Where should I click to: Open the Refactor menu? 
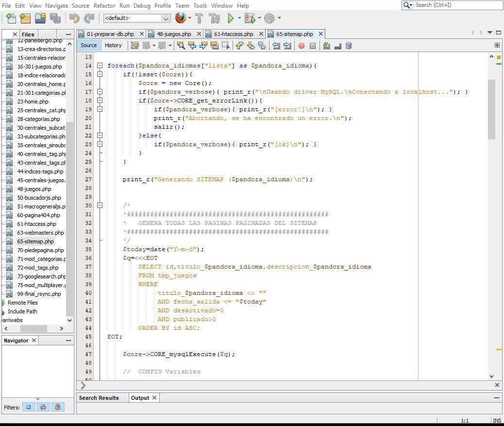[x=104, y=5]
